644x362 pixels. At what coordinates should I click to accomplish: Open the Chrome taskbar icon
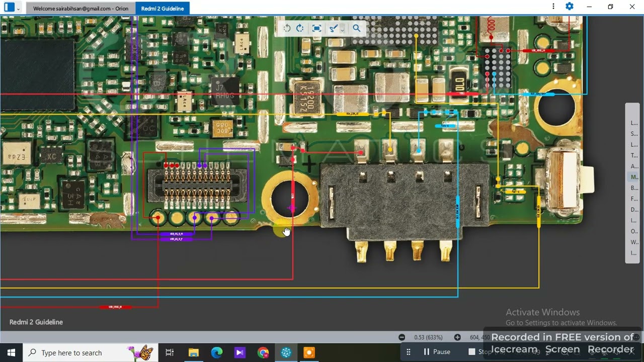(x=263, y=352)
